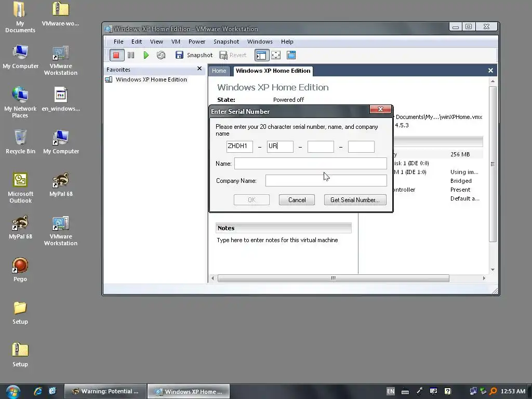Click the orange magnifier search tray icon
Viewport: 532px width, 399px height.
click(x=494, y=391)
